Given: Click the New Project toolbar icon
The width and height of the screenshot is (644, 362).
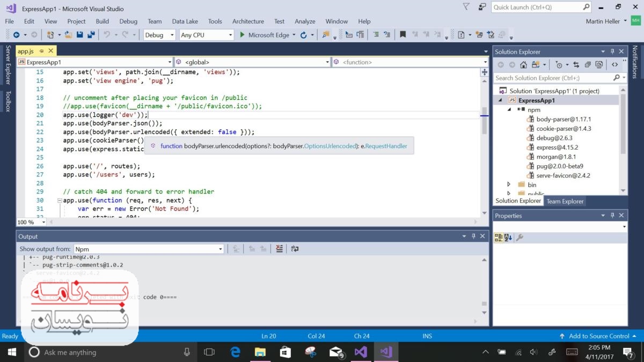Looking at the screenshot, I should [x=50, y=35].
